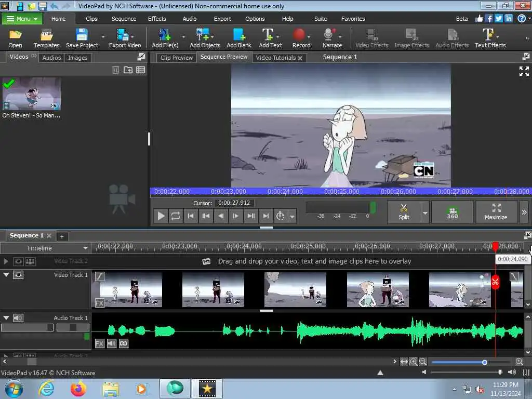Expand Video Track 2 triangle
The width and height of the screenshot is (532, 399).
pos(6,261)
